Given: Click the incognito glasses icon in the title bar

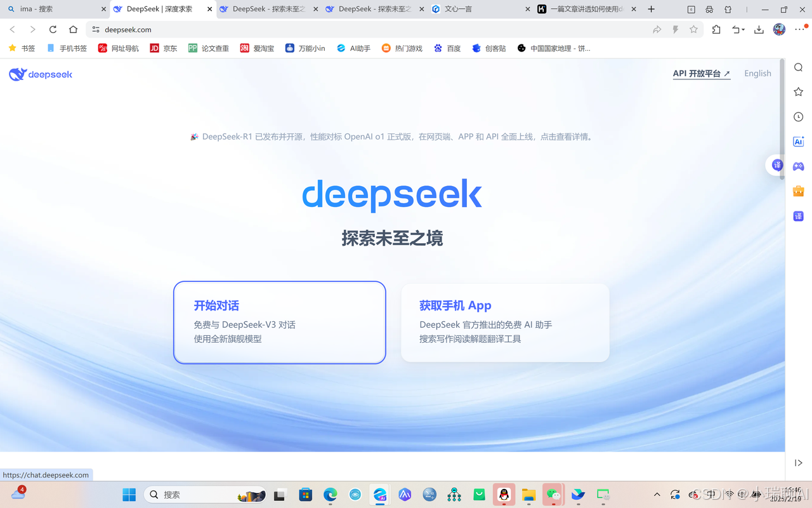Looking at the screenshot, I should (710, 10).
